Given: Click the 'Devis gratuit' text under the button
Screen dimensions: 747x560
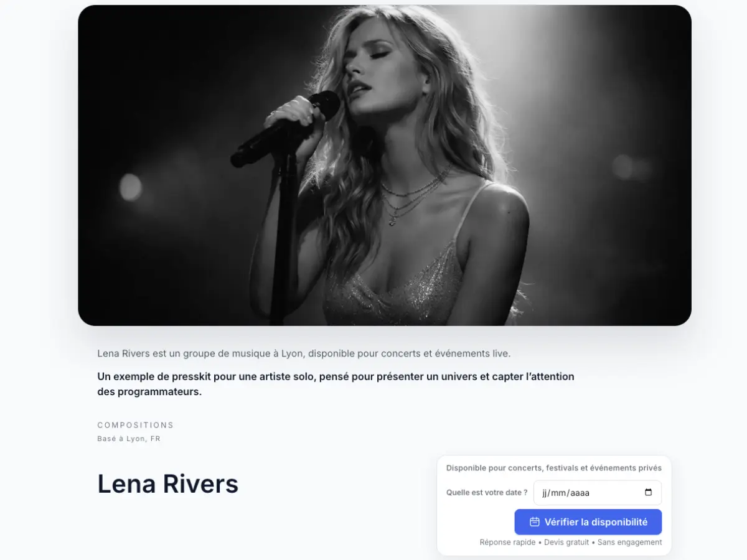Looking at the screenshot, I should coord(566,543).
